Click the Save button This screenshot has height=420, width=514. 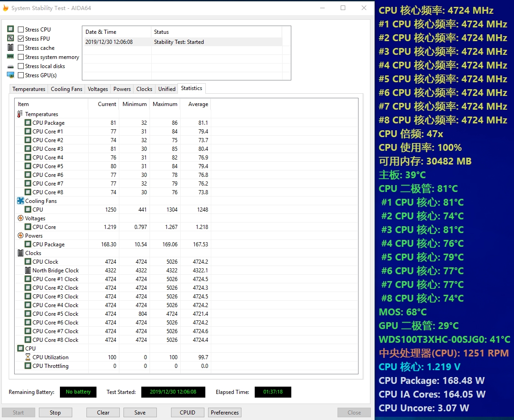(140, 413)
